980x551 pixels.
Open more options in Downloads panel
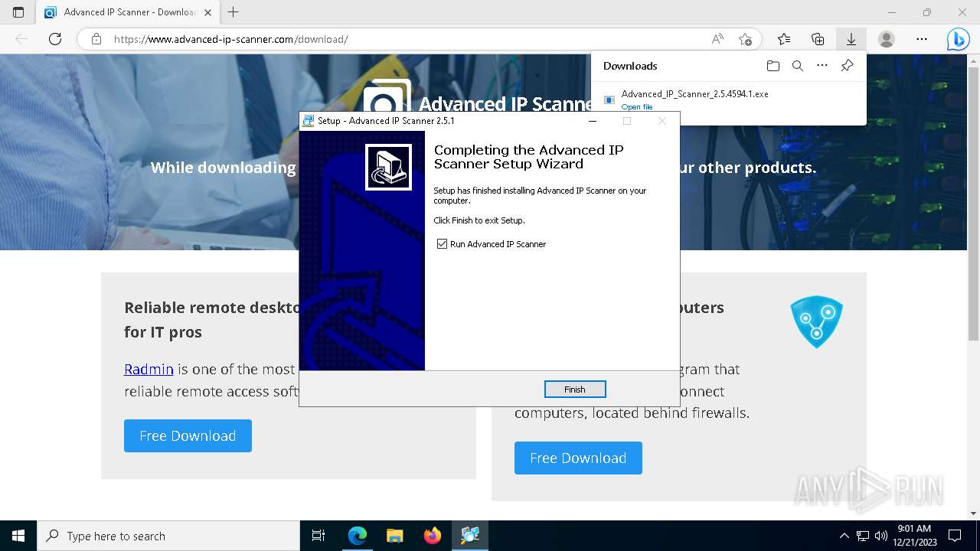point(822,66)
